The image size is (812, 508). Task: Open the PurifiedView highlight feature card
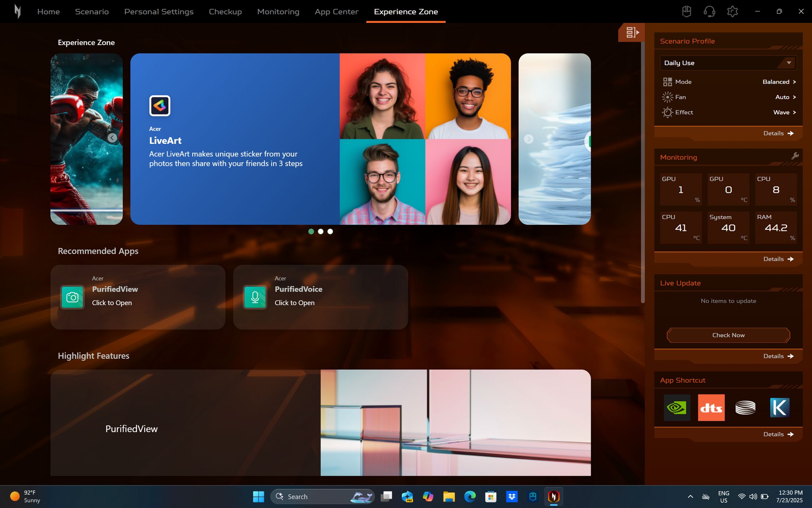pyautogui.click(x=321, y=422)
